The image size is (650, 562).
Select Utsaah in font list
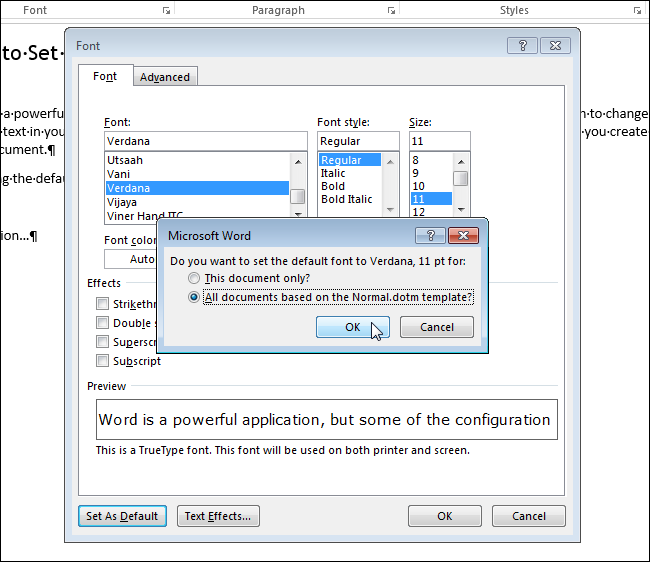pos(197,160)
